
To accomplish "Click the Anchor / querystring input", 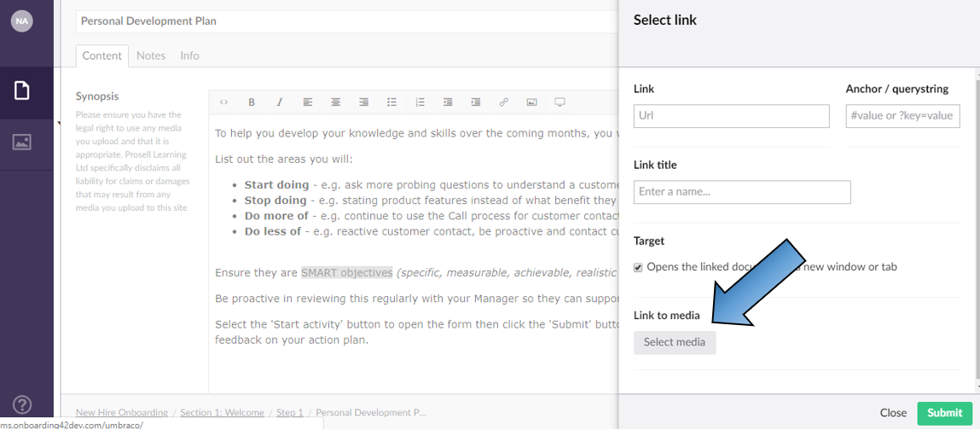I will click(902, 116).
